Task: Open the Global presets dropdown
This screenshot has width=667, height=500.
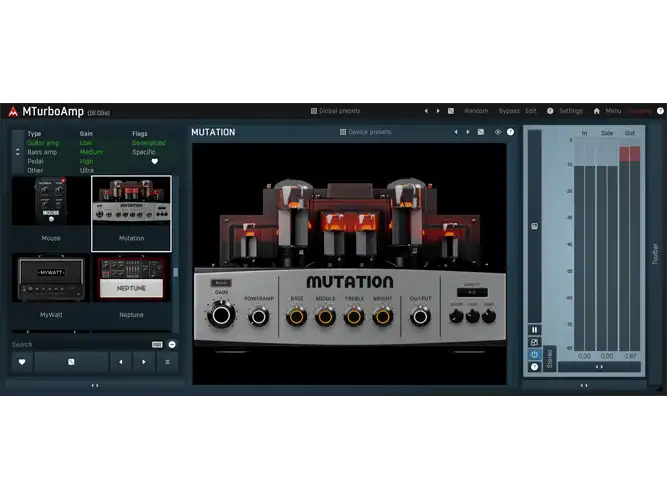Action: pos(336,111)
